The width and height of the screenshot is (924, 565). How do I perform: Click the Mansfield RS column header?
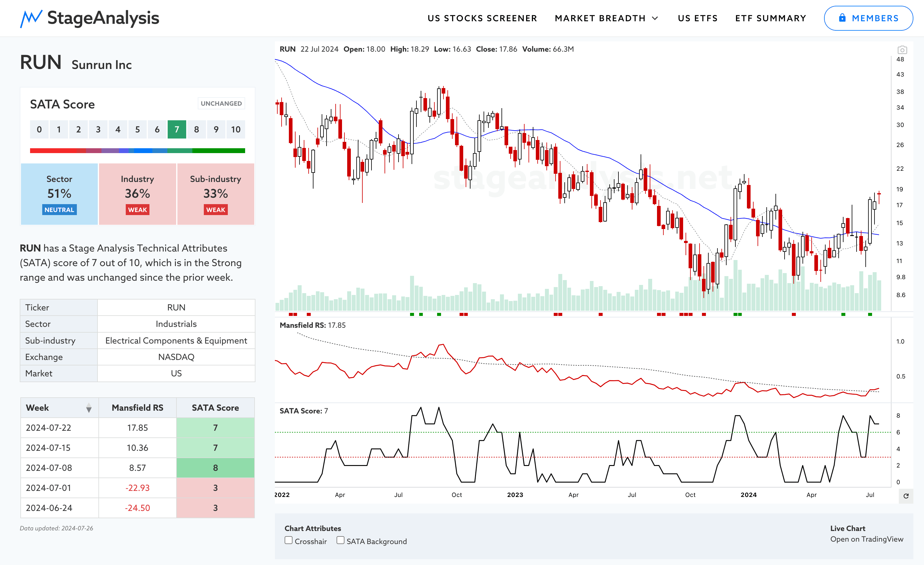pos(137,408)
